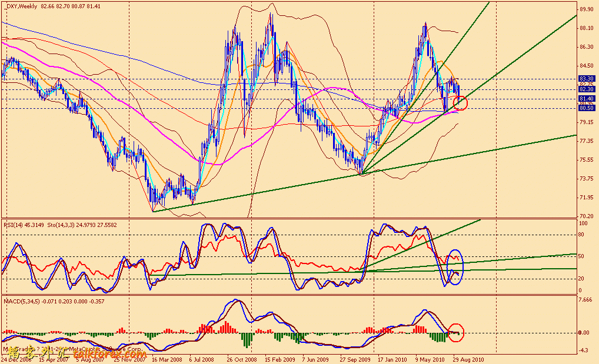Select the 80 level on RSI scale
Image resolution: width=599 pixels, height=364 pixels.
click(x=581, y=235)
